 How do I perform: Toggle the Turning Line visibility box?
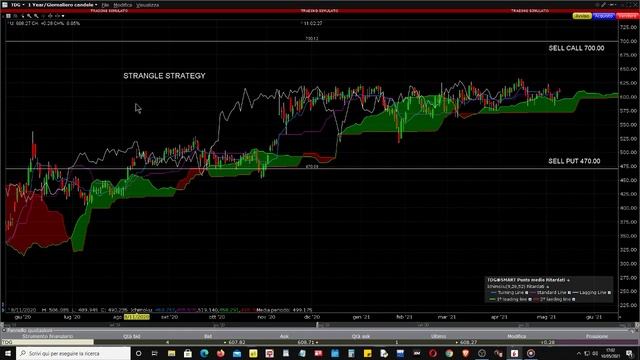(x=527, y=293)
